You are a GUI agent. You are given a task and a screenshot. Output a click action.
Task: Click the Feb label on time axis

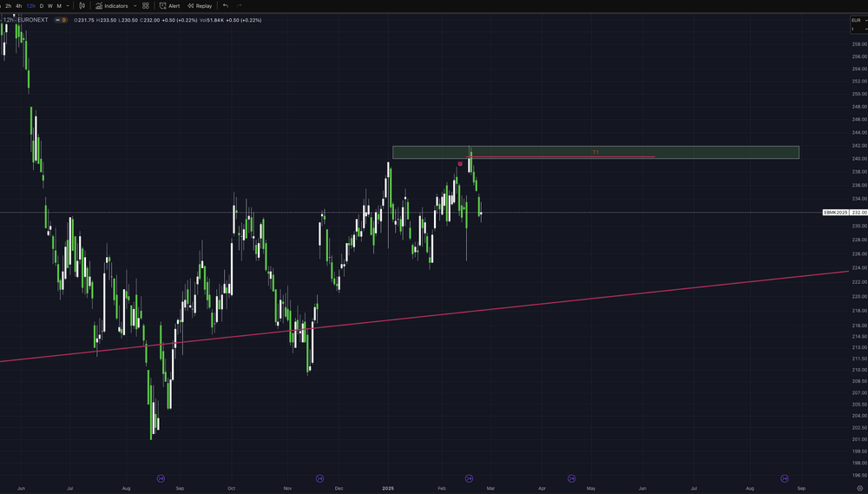[x=441, y=489]
